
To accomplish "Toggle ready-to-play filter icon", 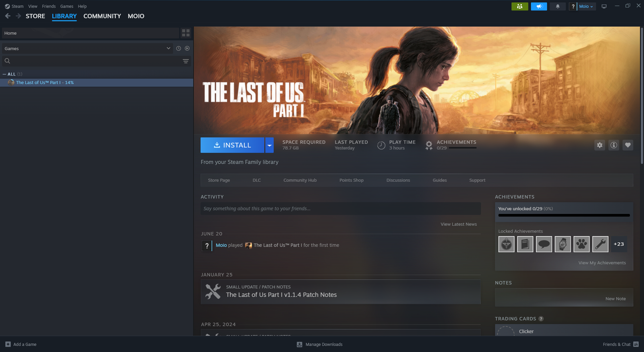I will coord(187,48).
